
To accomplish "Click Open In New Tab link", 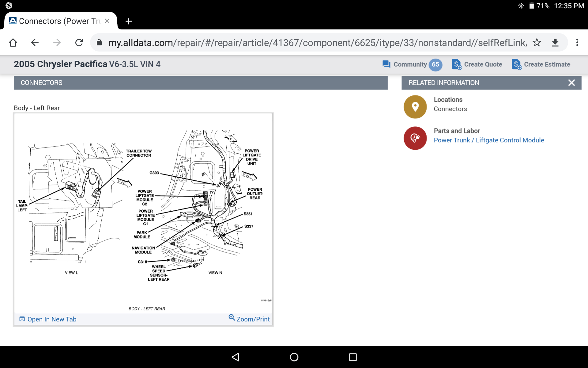I will pyautogui.click(x=48, y=319).
